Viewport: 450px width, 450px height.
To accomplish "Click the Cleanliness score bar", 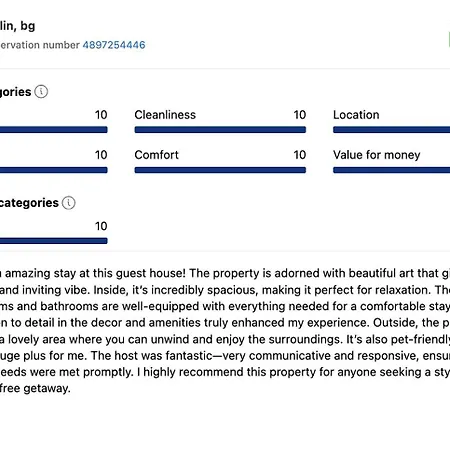I will tap(220, 130).
